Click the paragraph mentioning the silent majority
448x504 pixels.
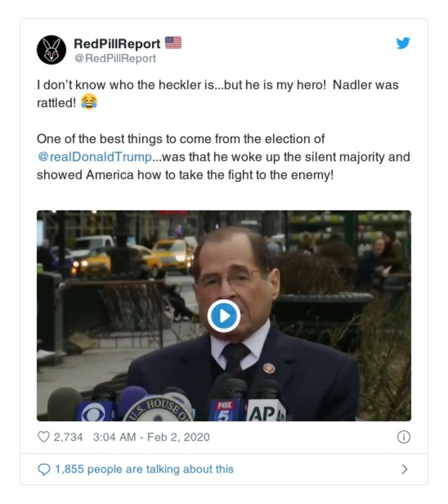point(223,157)
